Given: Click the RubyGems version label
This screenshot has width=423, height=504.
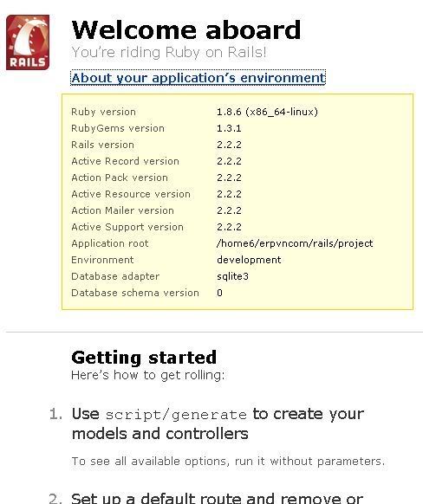Looking at the screenshot, I should tap(118, 128).
